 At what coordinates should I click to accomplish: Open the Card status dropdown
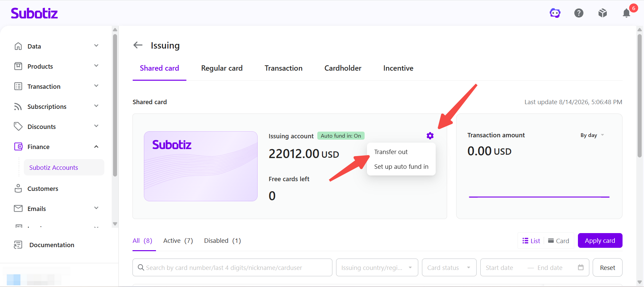click(x=449, y=268)
